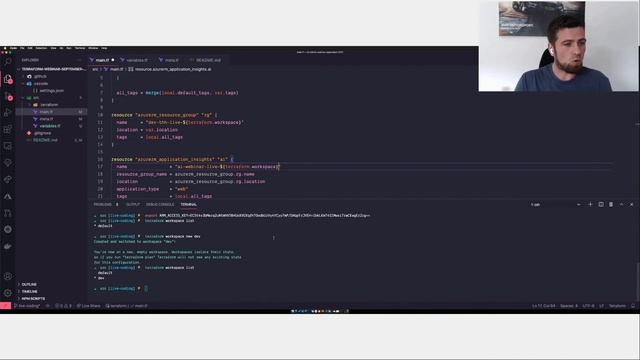Switch to the variables.tf editor tab
Screen dimensions: 640x360
(x=136, y=60)
